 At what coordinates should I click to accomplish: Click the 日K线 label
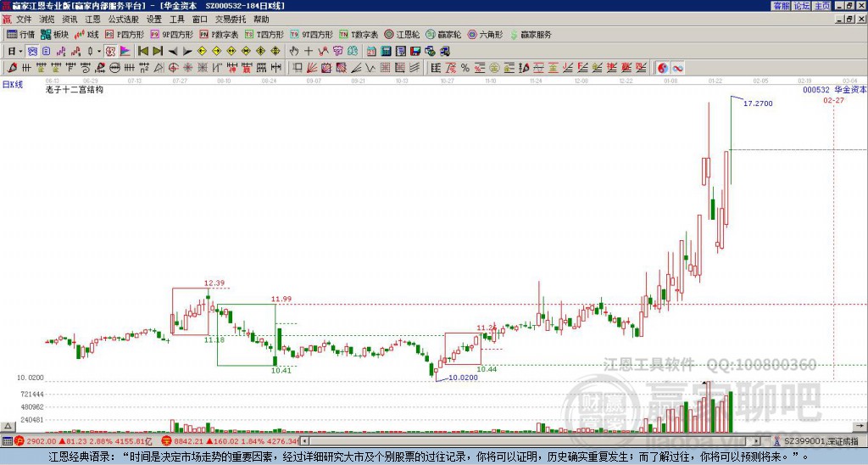pos(13,85)
